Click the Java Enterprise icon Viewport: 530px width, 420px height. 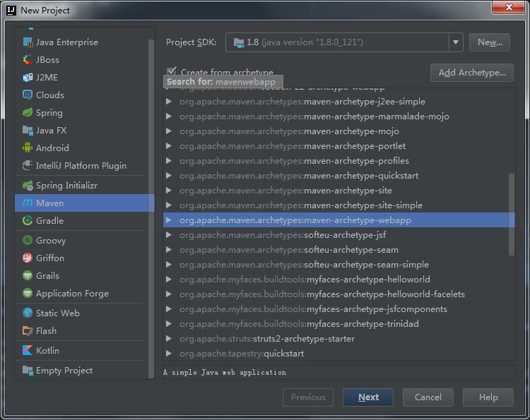(28, 42)
